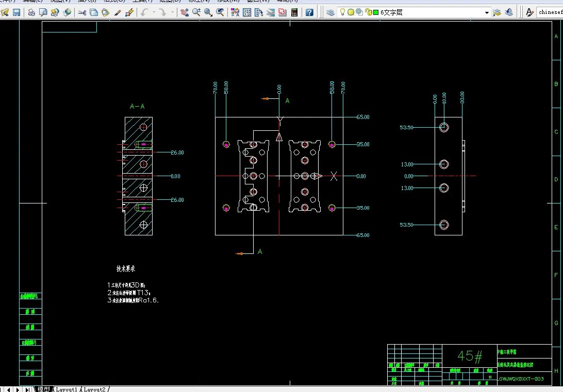Click the Plot printer icon
This screenshot has height=392, width=563.
tap(31, 12)
